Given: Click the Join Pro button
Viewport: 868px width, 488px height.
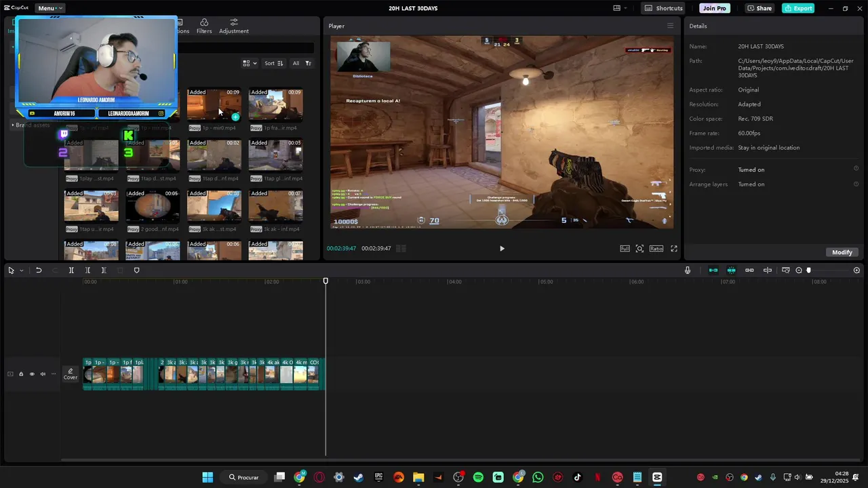Looking at the screenshot, I should coord(715,8).
